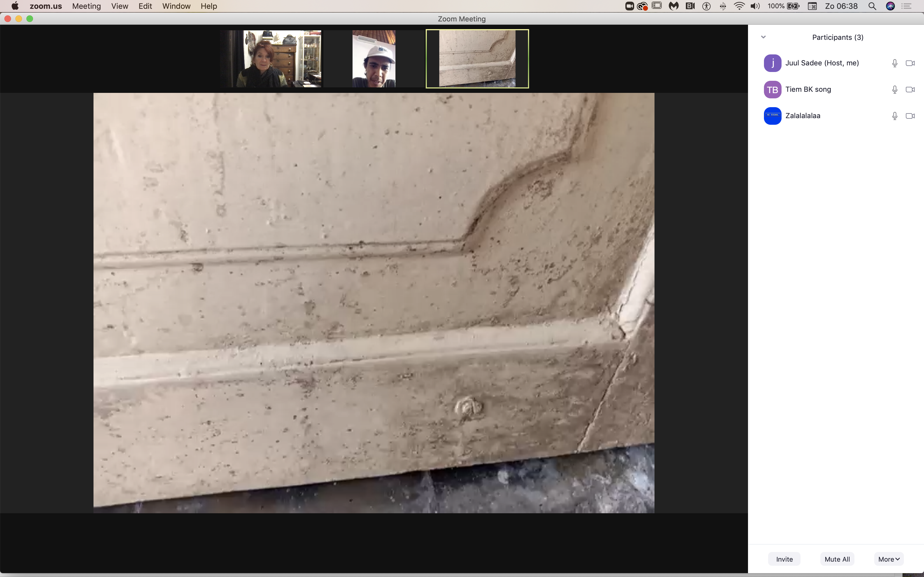Toggle Juul Sadee's camera icon
The height and width of the screenshot is (577, 924).
[910, 63]
